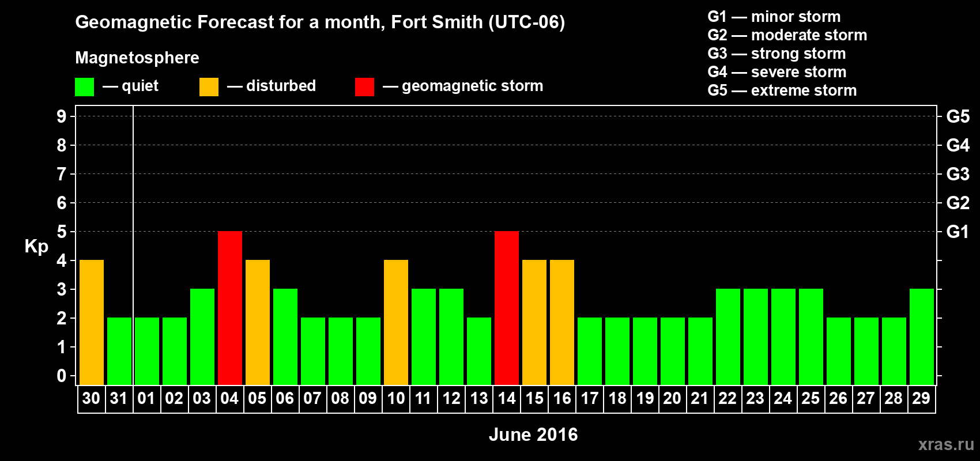The image size is (980, 461).
Task: Click the orange disturbed legend swatch
Action: [209, 87]
